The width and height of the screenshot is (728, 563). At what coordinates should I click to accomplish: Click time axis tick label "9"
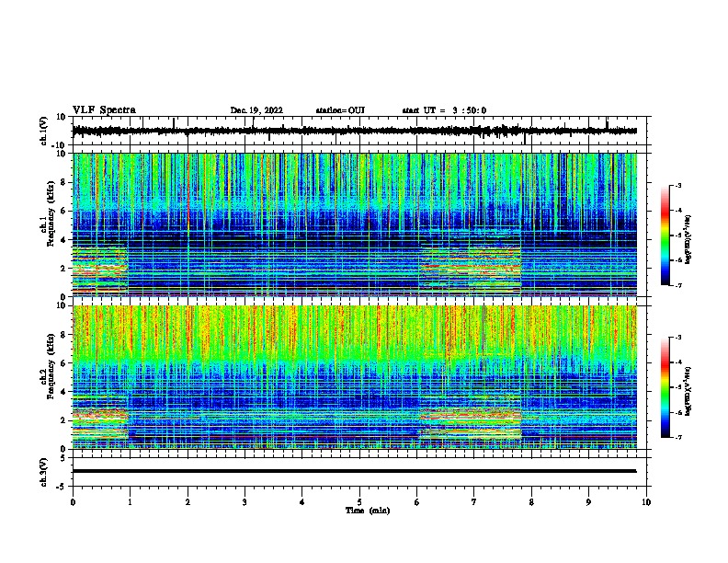point(588,502)
